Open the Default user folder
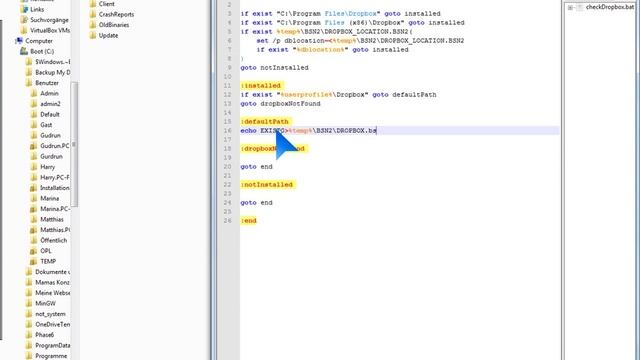Viewport: 640px width, 360px height. 50,114
